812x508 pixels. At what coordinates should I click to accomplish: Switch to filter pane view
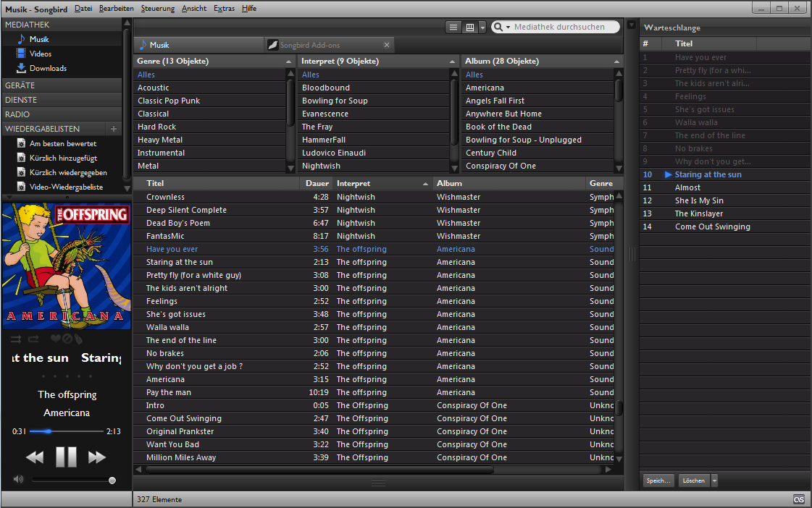tap(469, 27)
